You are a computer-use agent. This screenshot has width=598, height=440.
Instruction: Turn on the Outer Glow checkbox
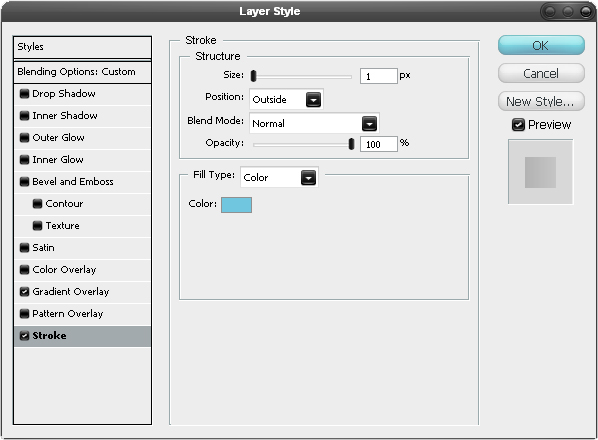[24, 138]
